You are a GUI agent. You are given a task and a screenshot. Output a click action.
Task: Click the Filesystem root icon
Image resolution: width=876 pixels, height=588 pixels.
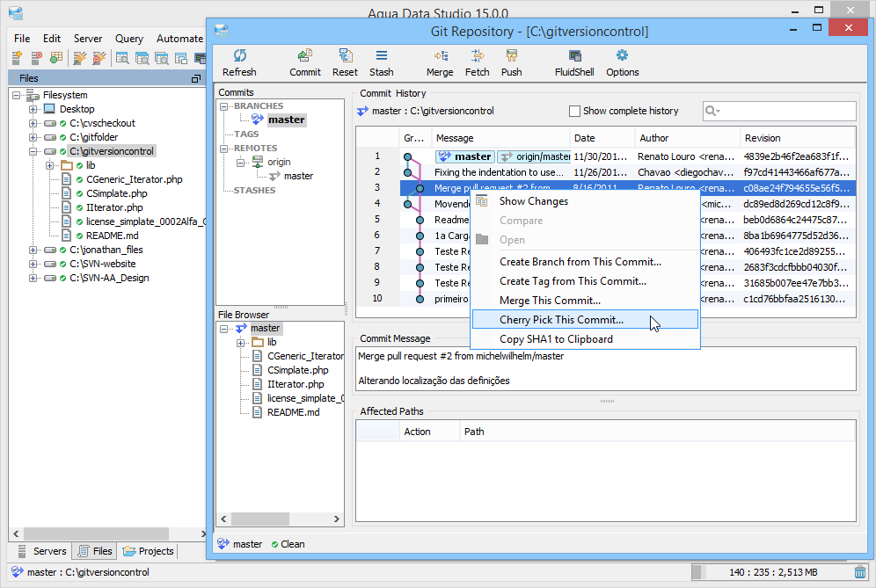point(33,95)
